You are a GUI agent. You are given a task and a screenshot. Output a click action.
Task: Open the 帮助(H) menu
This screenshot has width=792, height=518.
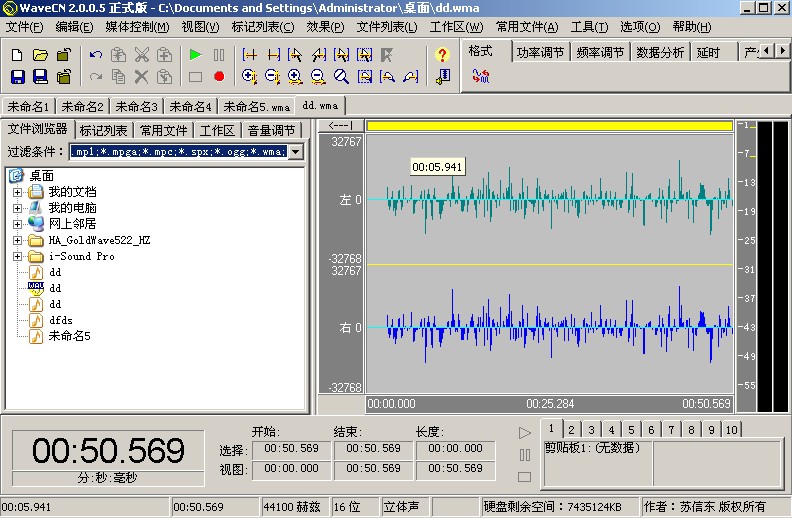pos(691,27)
